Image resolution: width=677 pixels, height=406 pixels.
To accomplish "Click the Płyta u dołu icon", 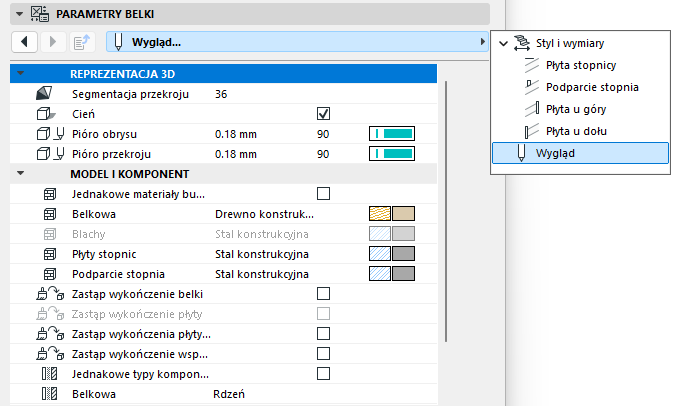I will tap(531, 131).
